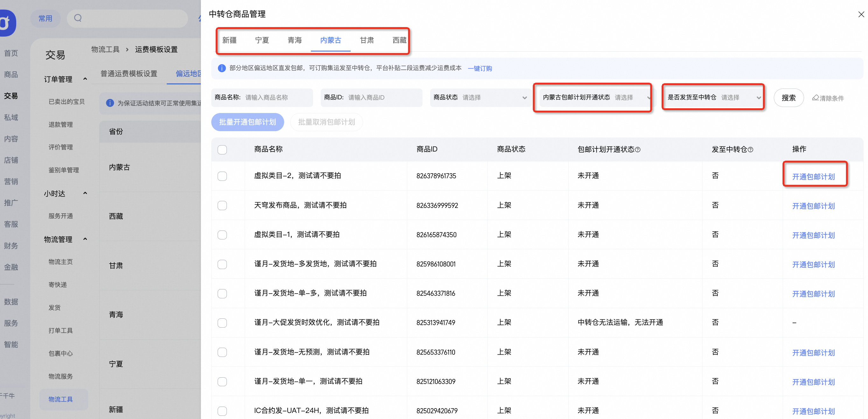Viewport: 868px width, 419px height.
Task: Focus the 商品ID input field
Action: click(x=371, y=97)
